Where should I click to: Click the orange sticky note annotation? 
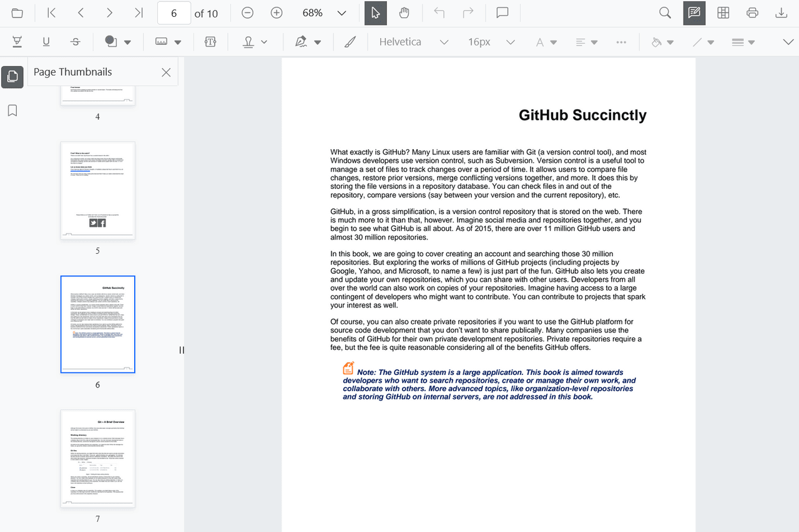(348, 368)
